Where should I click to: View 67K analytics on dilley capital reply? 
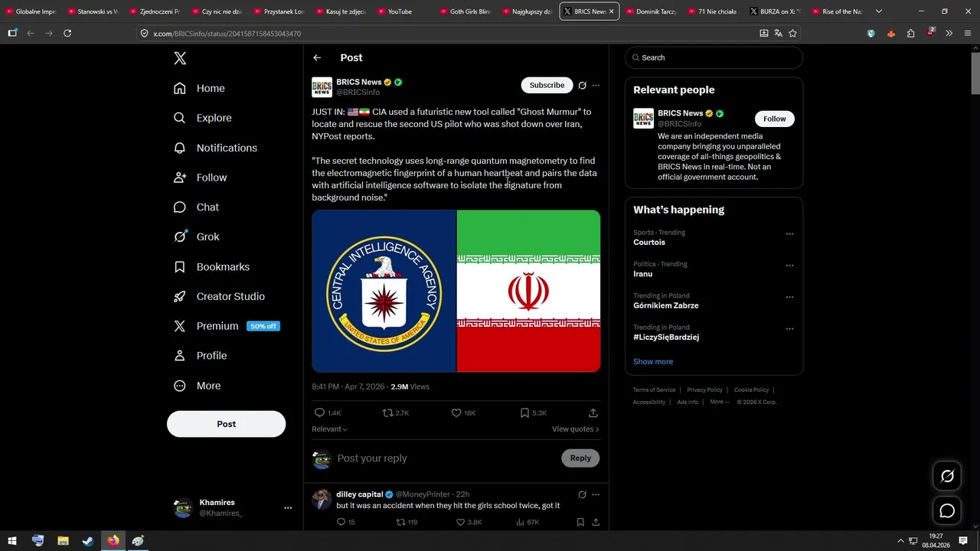pos(528,522)
